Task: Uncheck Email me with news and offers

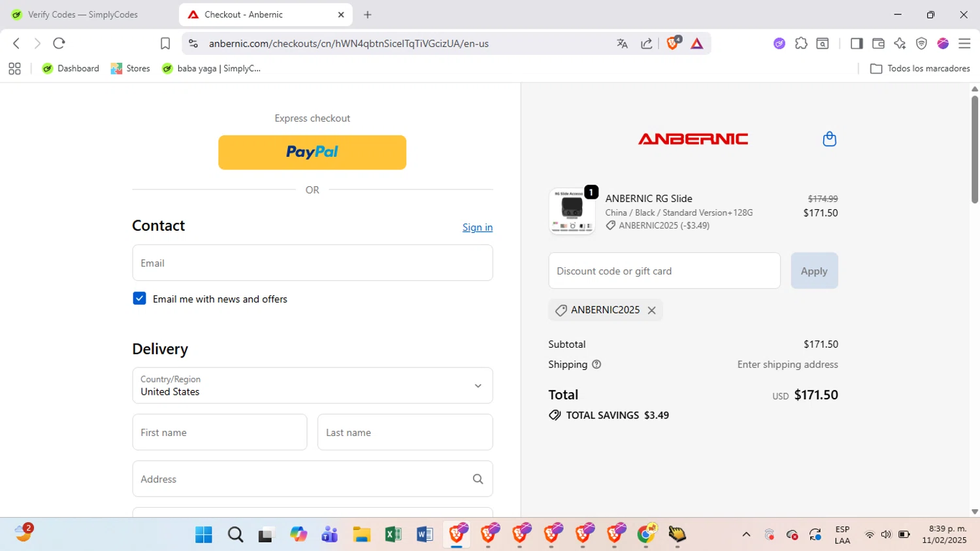Action: pos(139,299)
